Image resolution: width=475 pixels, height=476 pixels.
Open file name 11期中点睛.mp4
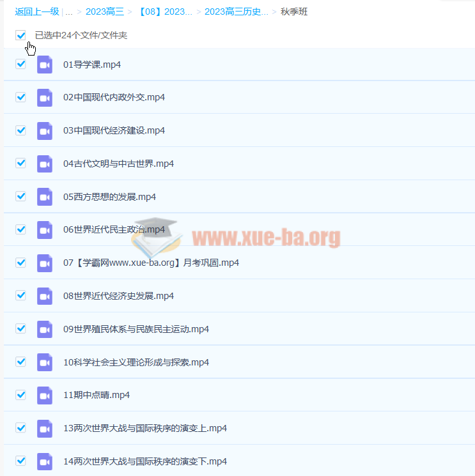[97, 395]
